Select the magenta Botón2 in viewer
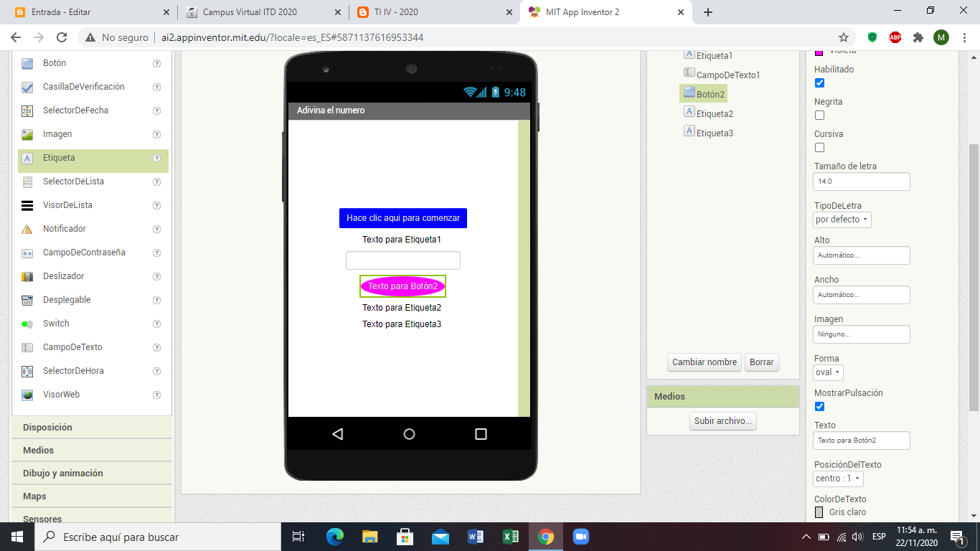The height and width of the screenshot is (551, 980). click(402, 286)
